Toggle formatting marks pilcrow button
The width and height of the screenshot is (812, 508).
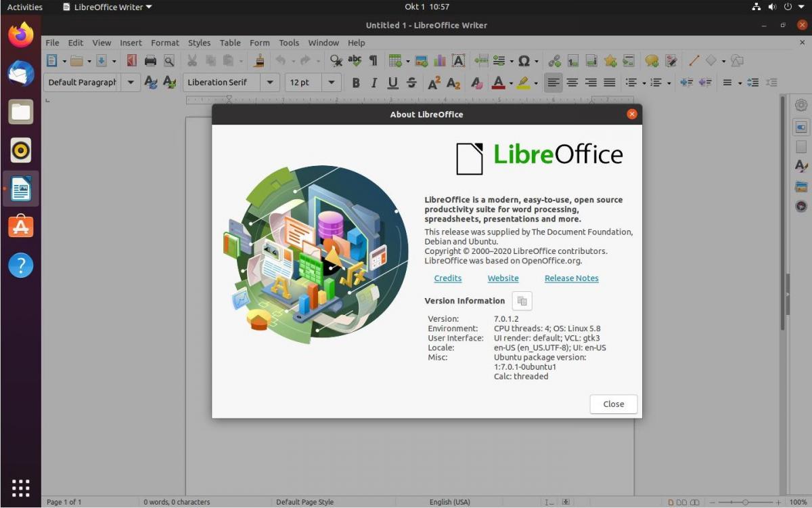[373, 61]
